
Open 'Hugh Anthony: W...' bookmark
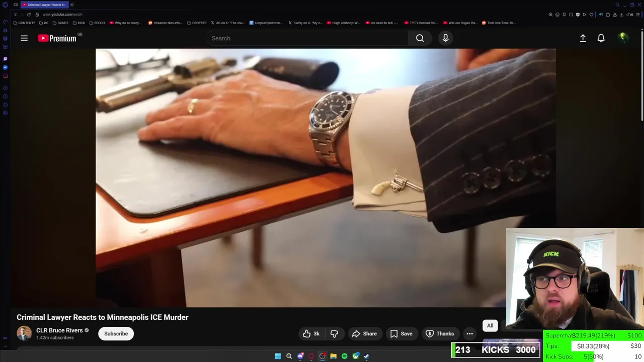click(x=344, y=23)
